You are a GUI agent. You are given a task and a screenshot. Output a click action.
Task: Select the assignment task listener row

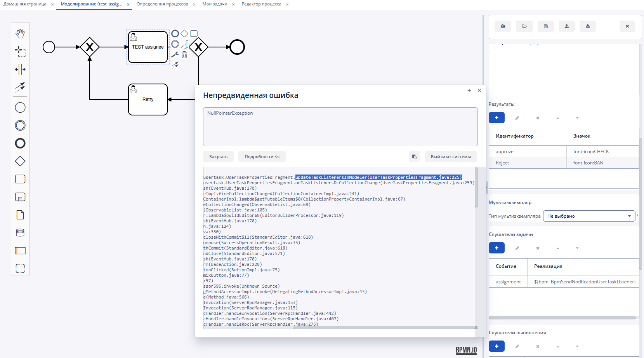point(564,282)
